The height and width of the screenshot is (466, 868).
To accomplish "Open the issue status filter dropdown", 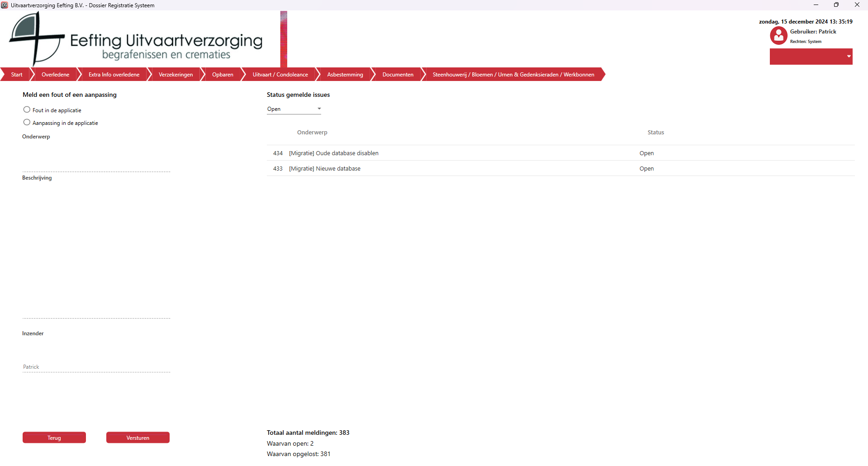I will coord(294,109).
